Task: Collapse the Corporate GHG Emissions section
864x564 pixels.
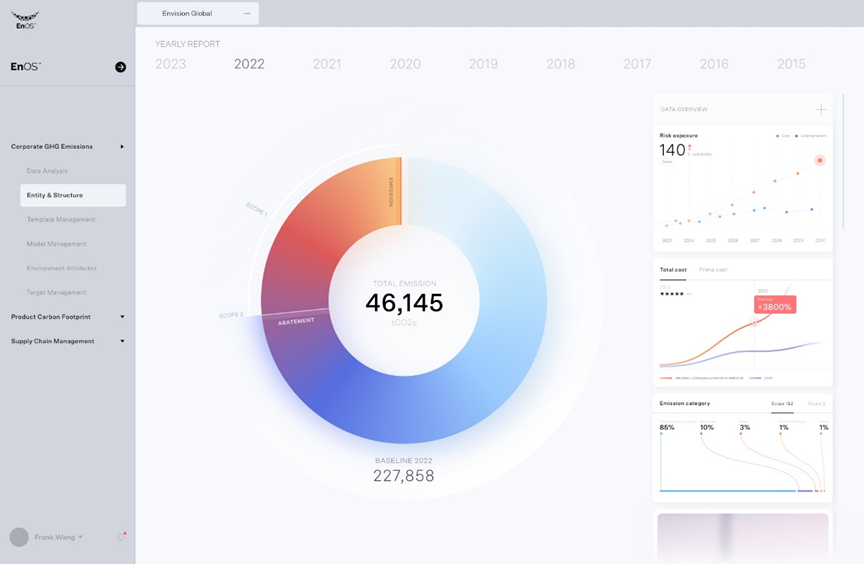Action: (x=122, y=147)
